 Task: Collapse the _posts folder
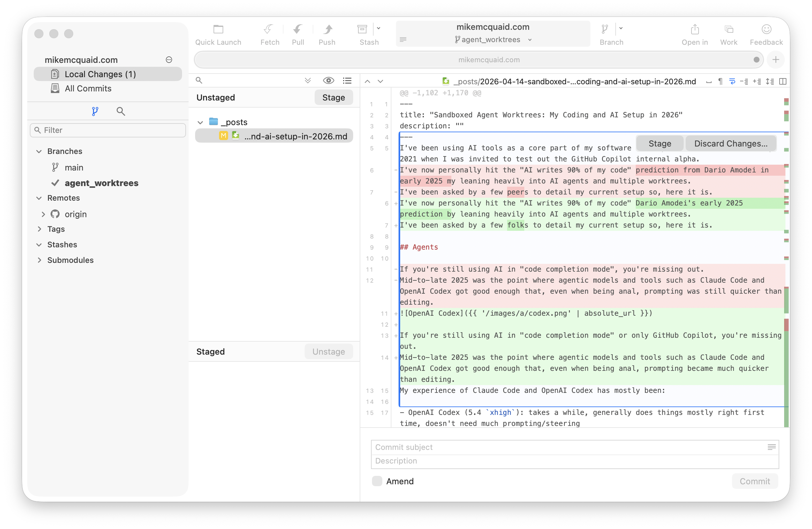tap(200, 122)
